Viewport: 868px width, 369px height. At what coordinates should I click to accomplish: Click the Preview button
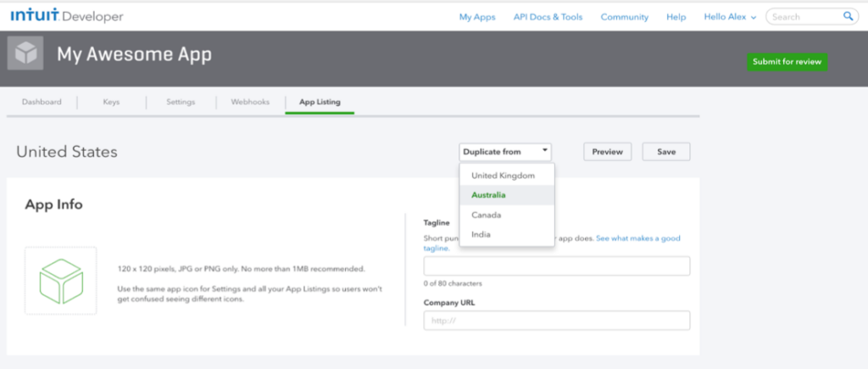[607, 152]
